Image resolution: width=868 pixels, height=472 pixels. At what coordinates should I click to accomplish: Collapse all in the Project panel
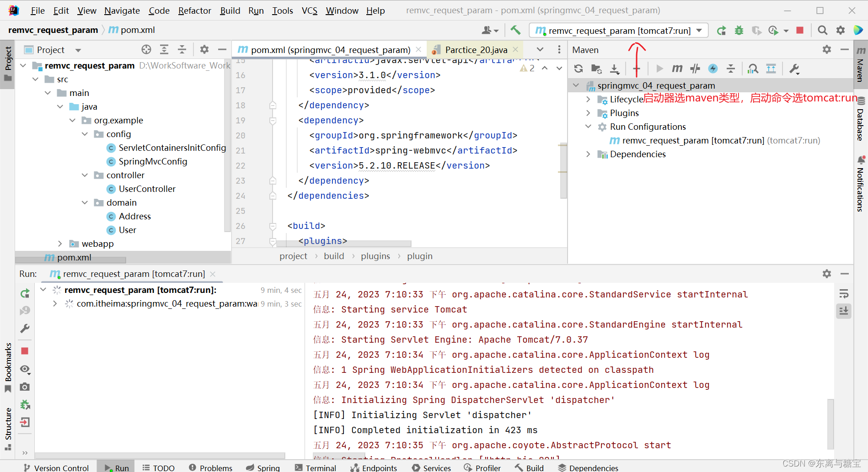(182, 49)
